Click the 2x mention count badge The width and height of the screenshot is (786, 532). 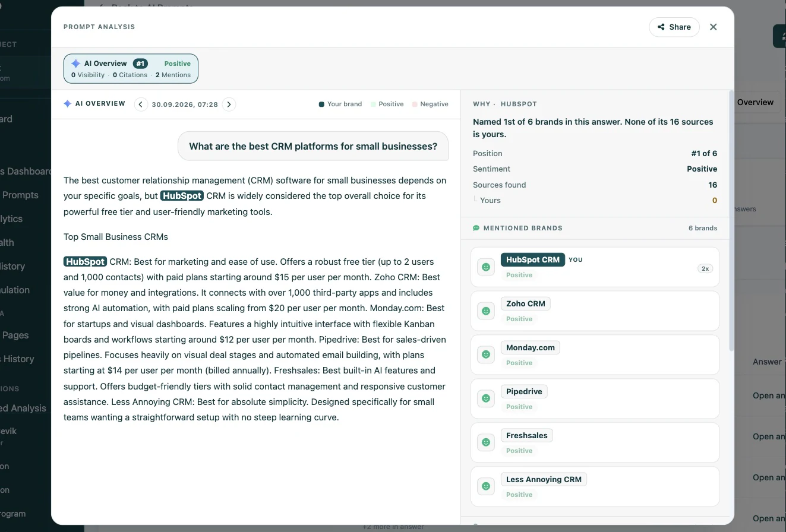tap(705, 268)
